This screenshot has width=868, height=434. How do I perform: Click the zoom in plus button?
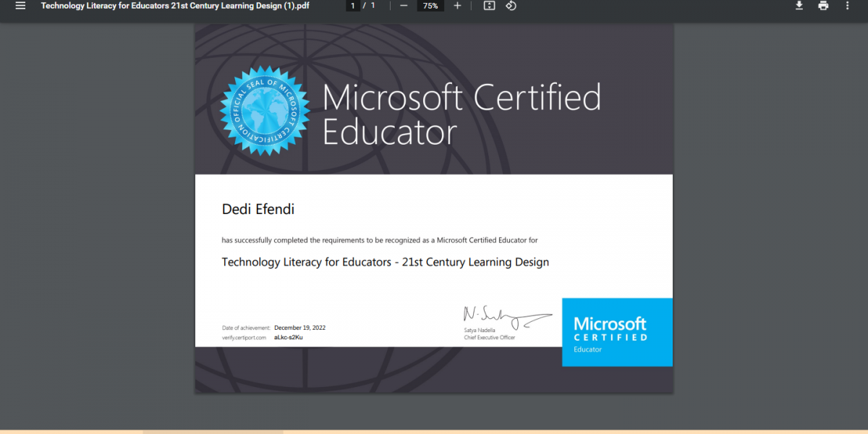pos(457,6)
